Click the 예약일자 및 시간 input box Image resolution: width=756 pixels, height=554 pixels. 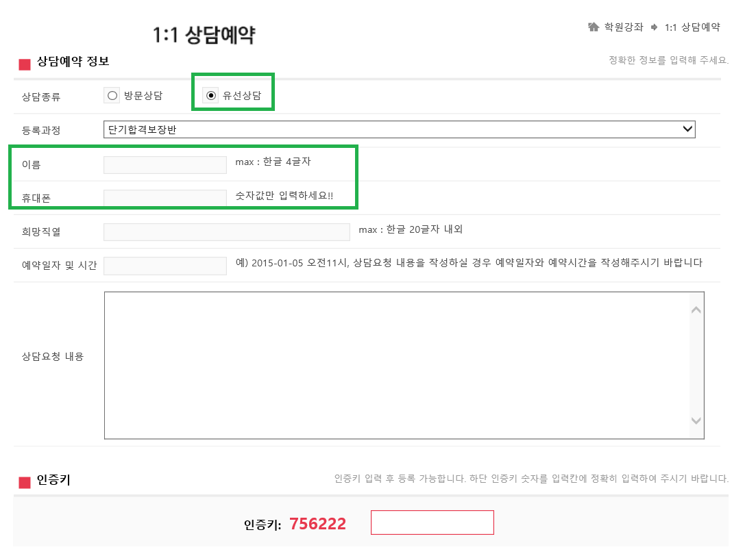(x=164, y=266)
